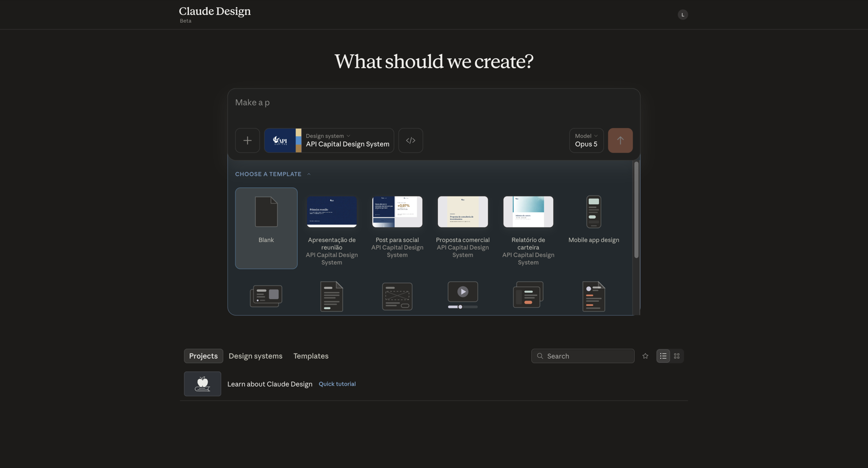This screenshot has height=468, width=868.
Task: Switch projects to grid view
Action: (x=676, y=356)
